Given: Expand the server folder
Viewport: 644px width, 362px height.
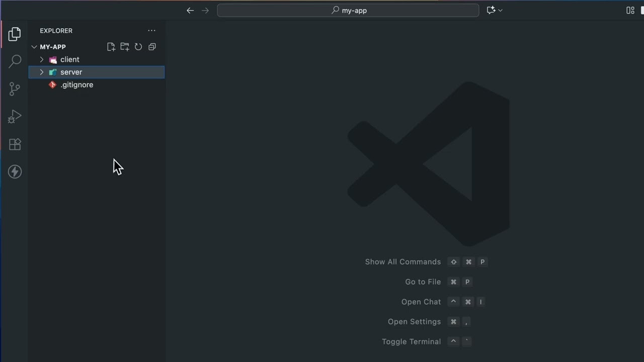Looking at the screenshot, I should pyautogui.click(x=42, y=72).
